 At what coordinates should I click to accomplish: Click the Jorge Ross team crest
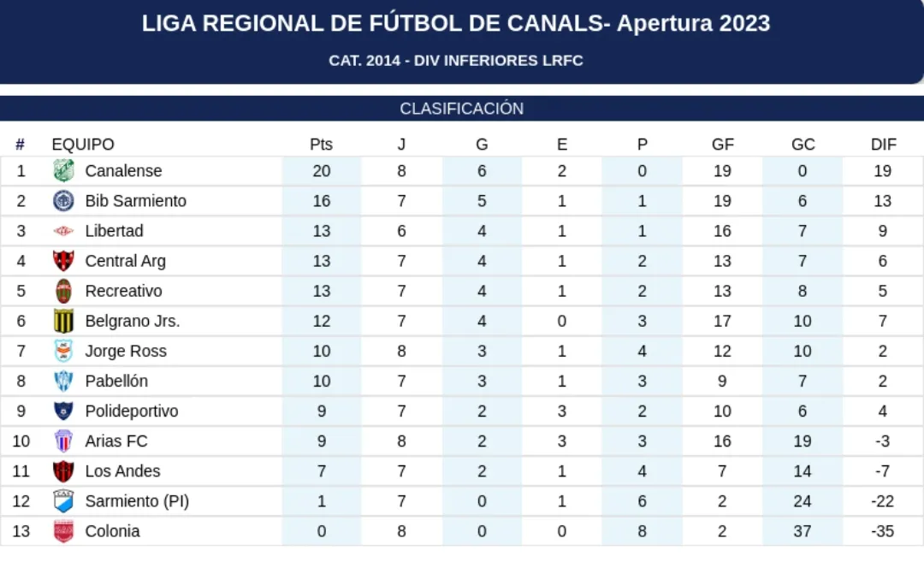click(x=63, y=351)
